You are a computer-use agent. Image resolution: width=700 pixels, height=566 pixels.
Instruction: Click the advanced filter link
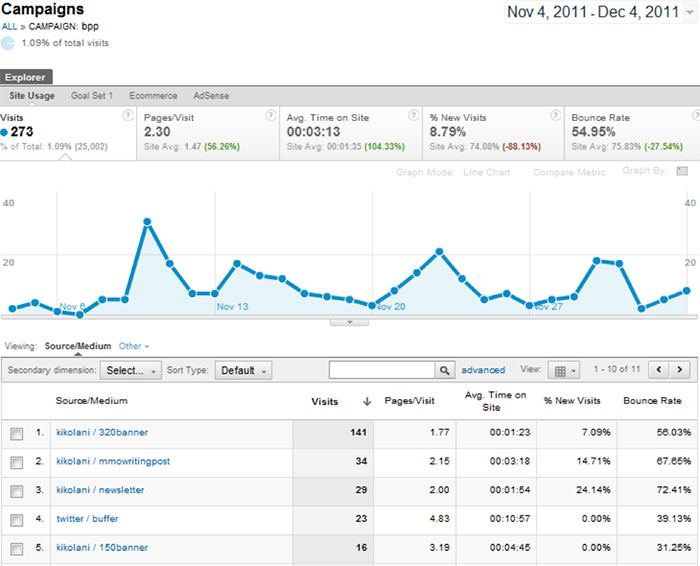pos(483,370)
